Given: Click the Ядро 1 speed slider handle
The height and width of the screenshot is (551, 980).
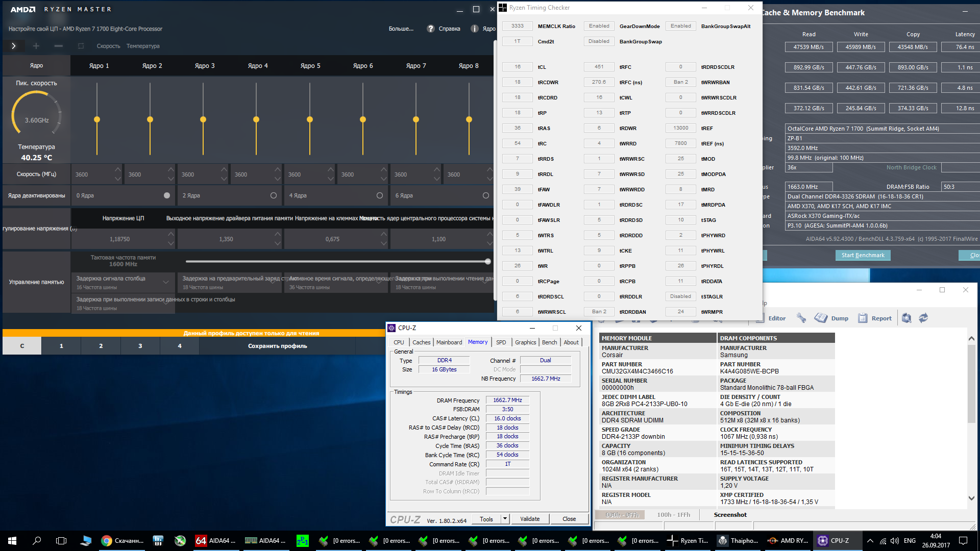Looking at the screenshot, I should tap(97, 119).
